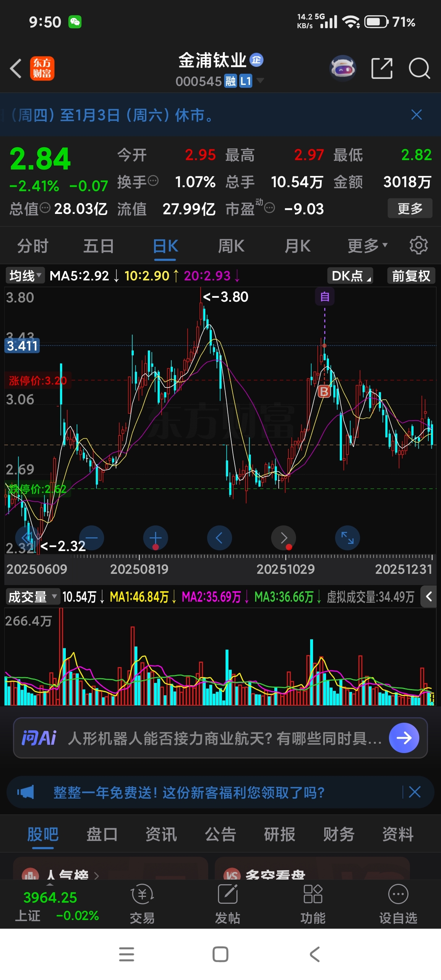This screenshot has height=980, width=441.
Task: Open the 财务 tab
Action: [339, 834]
